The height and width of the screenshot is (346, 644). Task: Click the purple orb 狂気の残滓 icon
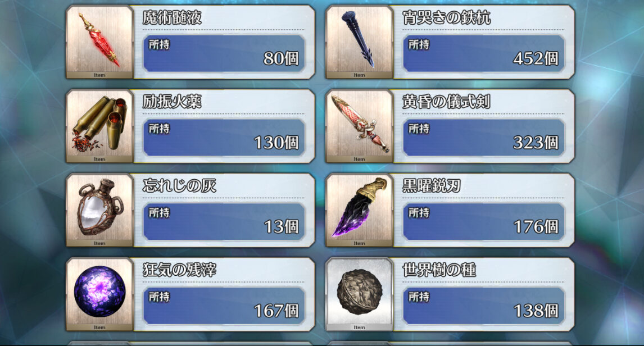coord(100,294)
